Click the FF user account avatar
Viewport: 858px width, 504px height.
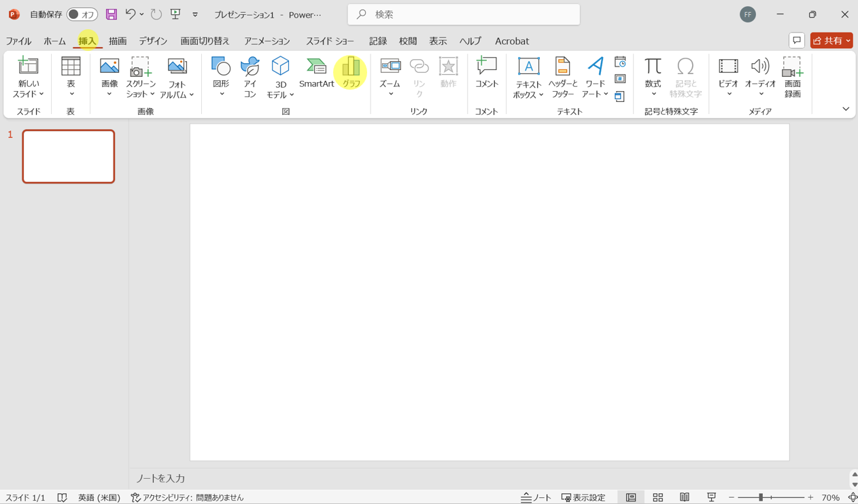748,14
